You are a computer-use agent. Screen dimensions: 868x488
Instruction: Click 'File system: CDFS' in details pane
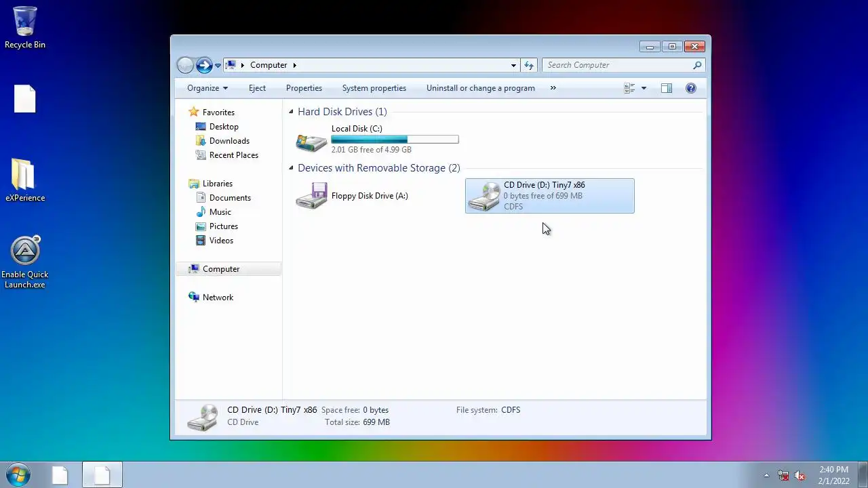[x=488, y=410]
